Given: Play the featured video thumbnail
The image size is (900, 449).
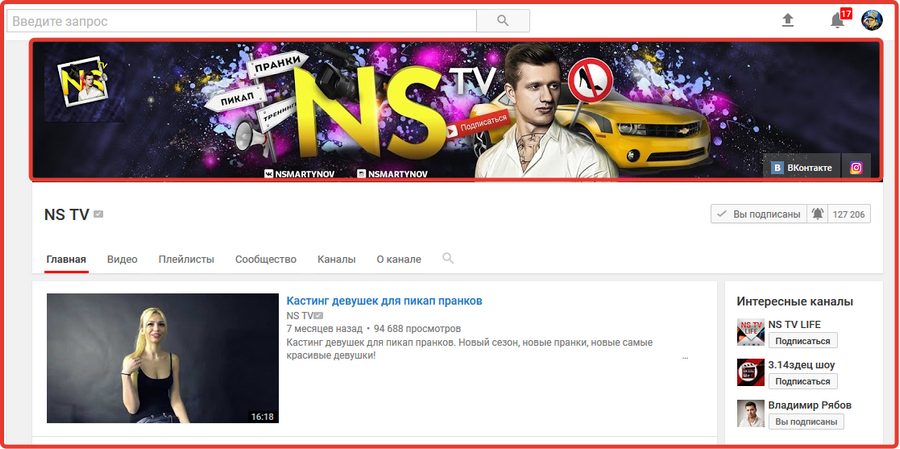Looking at the screenshot, I should [163, 358].
